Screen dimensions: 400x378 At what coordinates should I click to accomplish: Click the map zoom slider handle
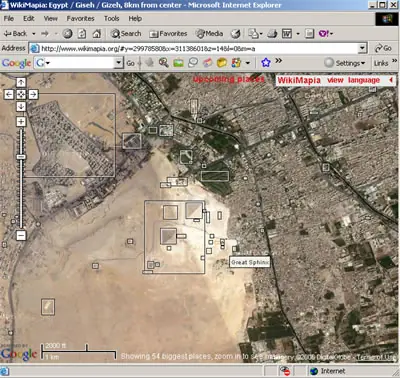pos(21,157)
